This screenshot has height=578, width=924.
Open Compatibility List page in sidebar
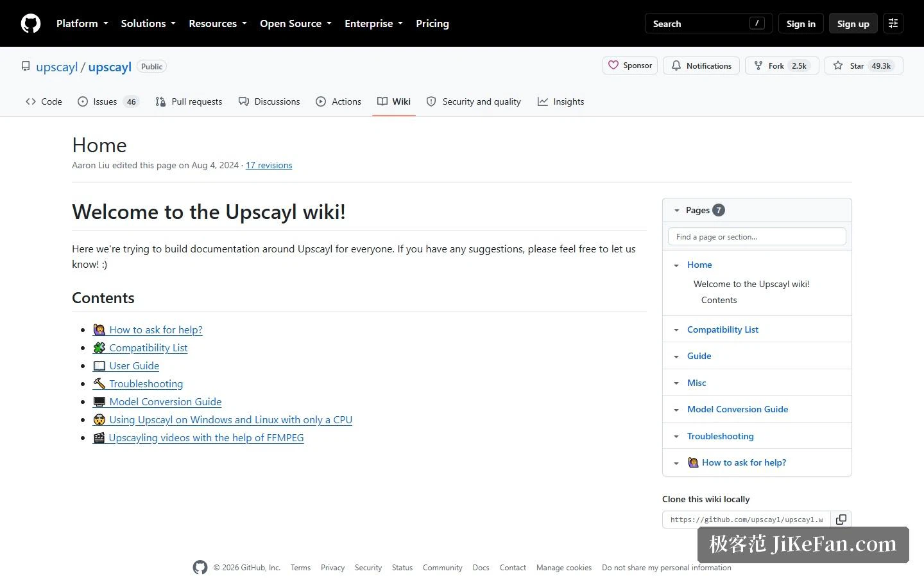point(723,329)
